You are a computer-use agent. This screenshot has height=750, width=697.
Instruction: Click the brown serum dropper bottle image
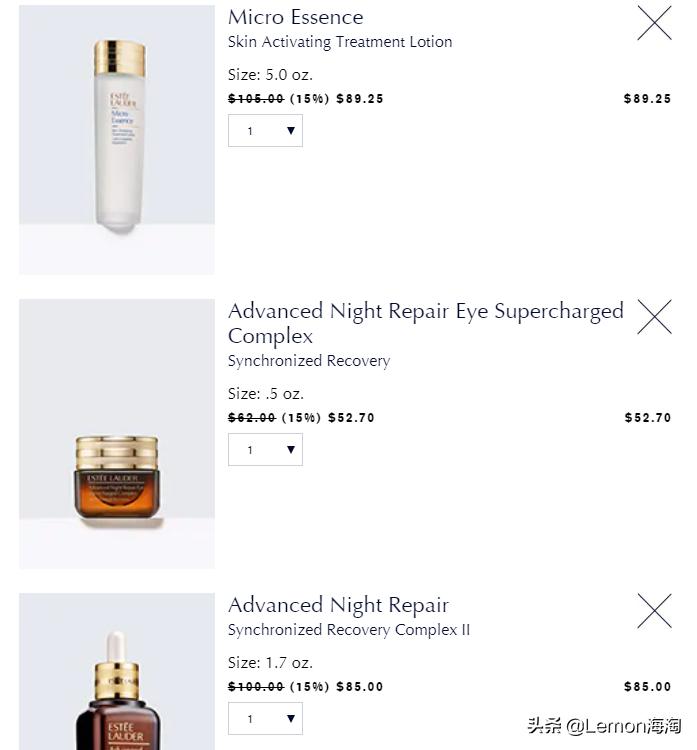click(x=117, y=690)
